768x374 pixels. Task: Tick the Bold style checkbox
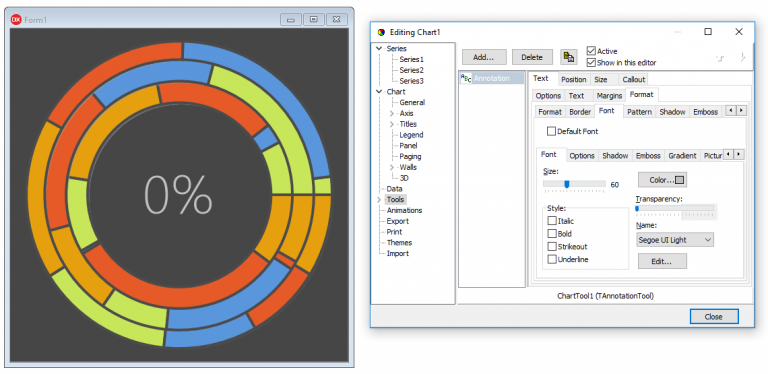(552, 234)
